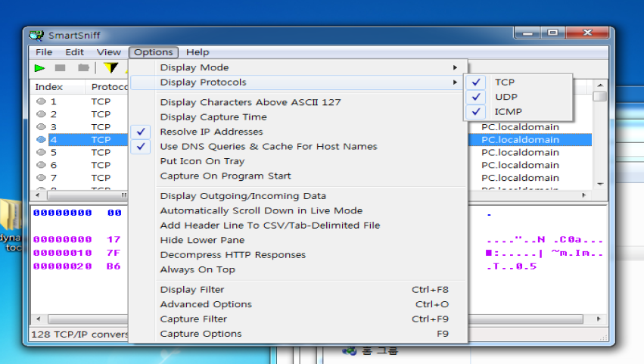Click the upper pane scroll down arrow
This screenshot has width=644, height=364.
pyautogui.click(x=600, y=184)
